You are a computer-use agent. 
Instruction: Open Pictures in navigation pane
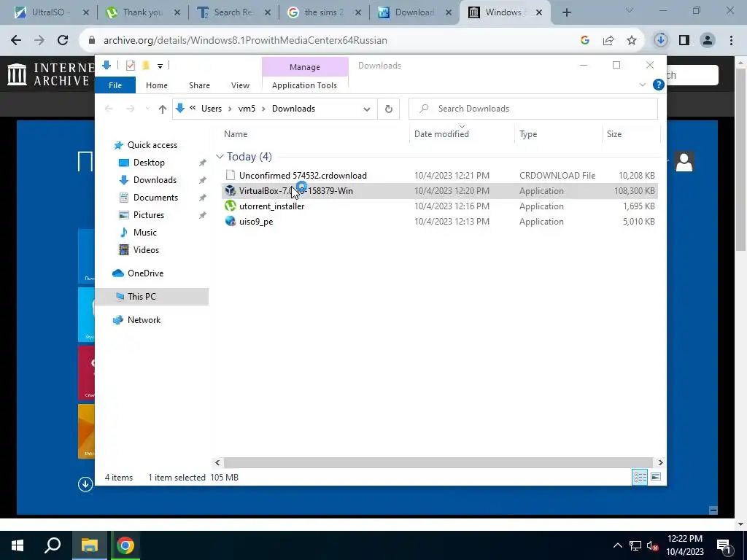pos(149,215)
